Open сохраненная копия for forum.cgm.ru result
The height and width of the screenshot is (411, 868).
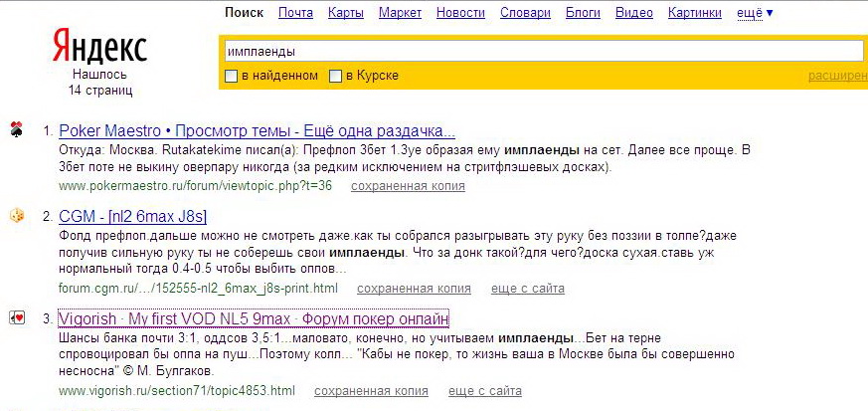pyautogui.click(x=414, y=289)
